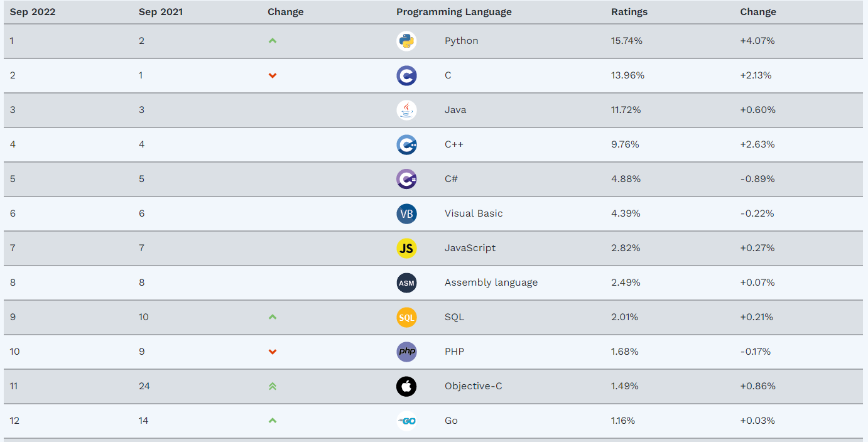The height and width of the screenshot is (442, 868).
Task: Click the Programming Language column header
Action: coord(453,12)
